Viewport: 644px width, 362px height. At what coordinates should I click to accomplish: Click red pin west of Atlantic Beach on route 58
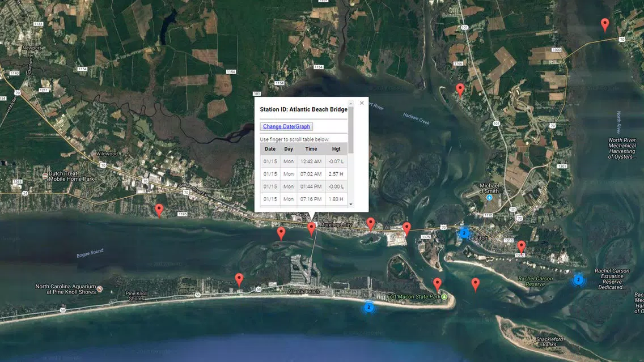click(239, 280)
